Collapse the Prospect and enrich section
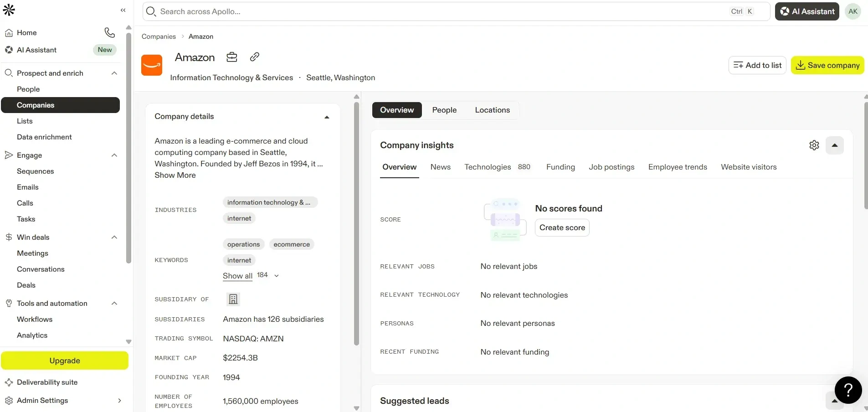This screenshot has height=412, width=868. pyautogui.click(x=114, y=73)
